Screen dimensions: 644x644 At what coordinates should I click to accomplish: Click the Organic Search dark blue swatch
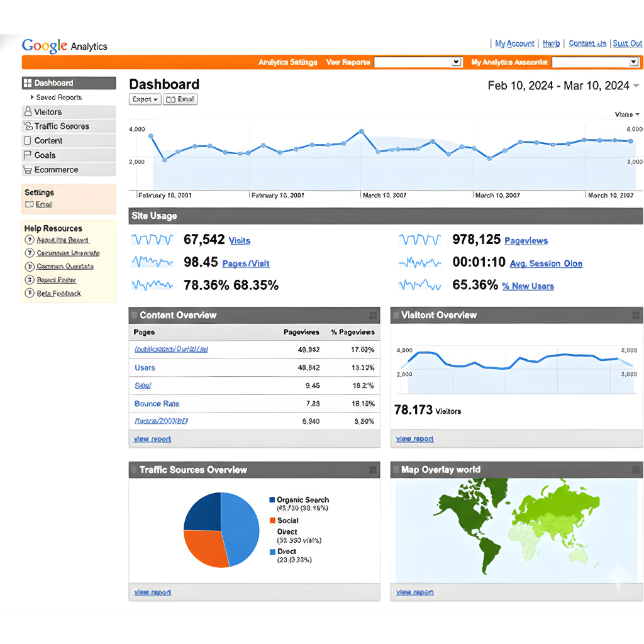(x=272, y=500)
